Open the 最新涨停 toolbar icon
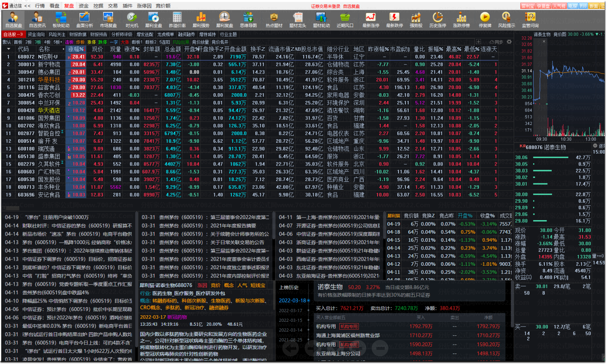The image size is (607, 364). [x=371, y=20]
